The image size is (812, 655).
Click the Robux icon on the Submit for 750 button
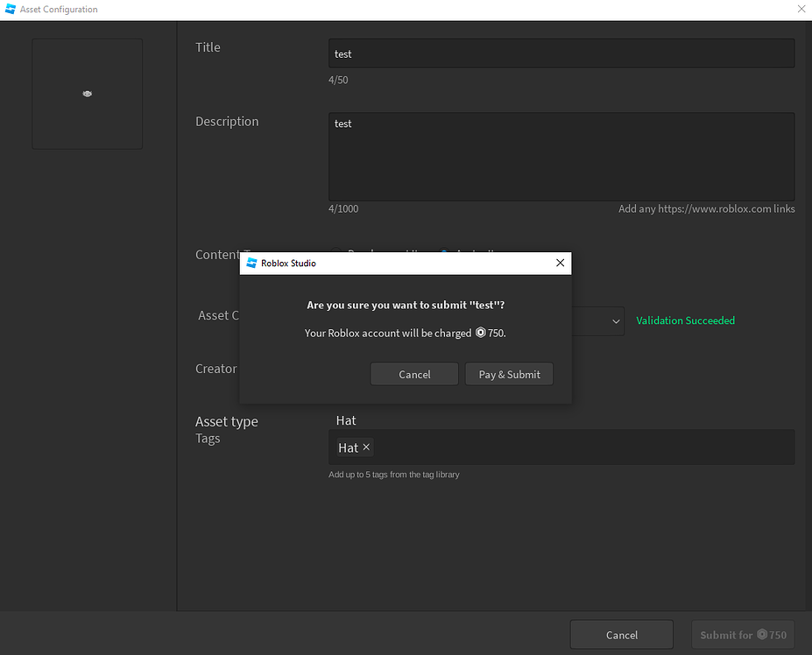pyautogui.click(x=761, y=635)
